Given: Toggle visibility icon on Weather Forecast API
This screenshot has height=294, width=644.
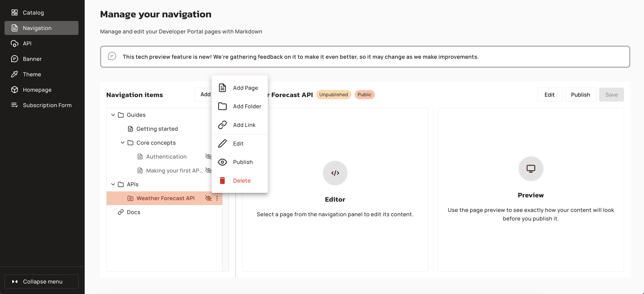Looking at the screenshot, I should click(208, 198).
